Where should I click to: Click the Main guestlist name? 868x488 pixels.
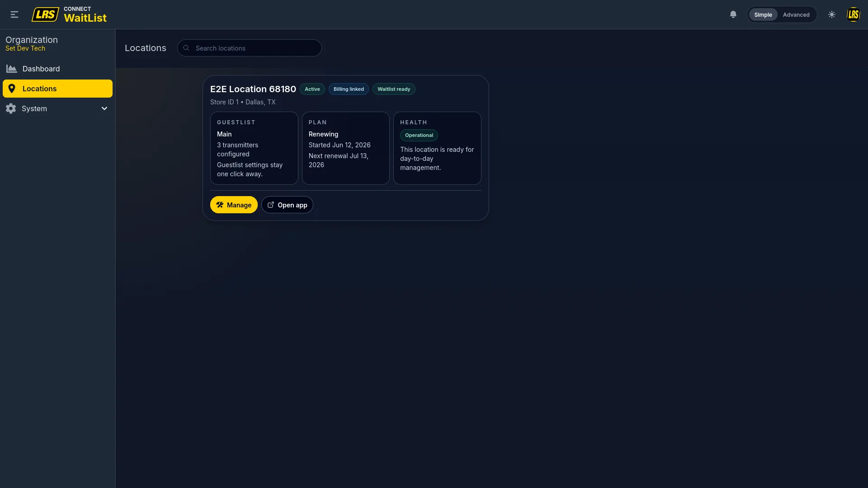[x=224, y=134]
